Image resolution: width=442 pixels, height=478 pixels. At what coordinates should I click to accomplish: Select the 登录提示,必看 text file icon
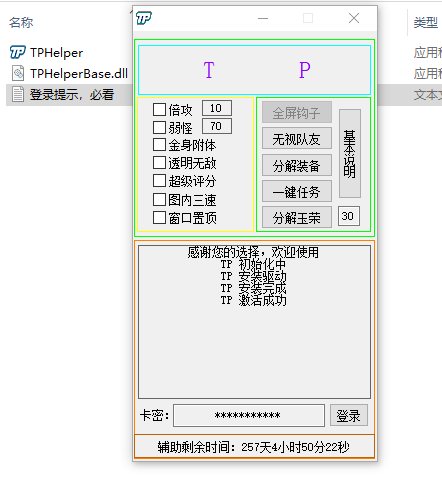[18, 94]
